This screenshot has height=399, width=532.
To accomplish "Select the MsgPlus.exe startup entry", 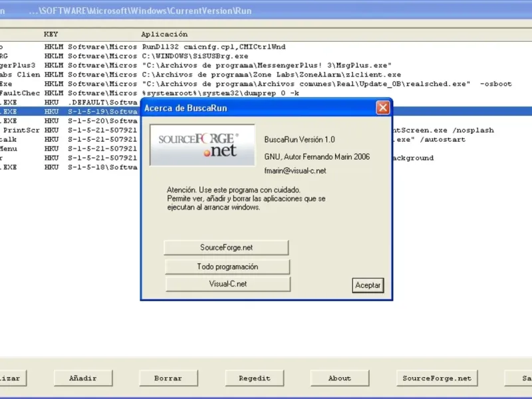I will [266, 65].
